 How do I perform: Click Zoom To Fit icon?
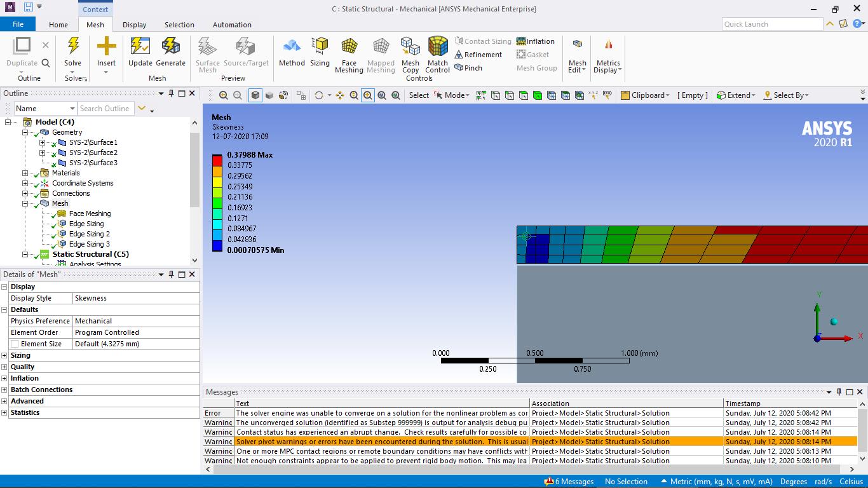(x=382, y=95)
